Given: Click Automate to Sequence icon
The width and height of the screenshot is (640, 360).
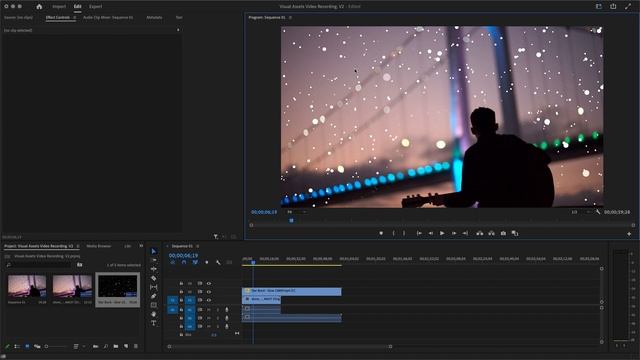Looking at the screenshot, I should pos(96,347).
